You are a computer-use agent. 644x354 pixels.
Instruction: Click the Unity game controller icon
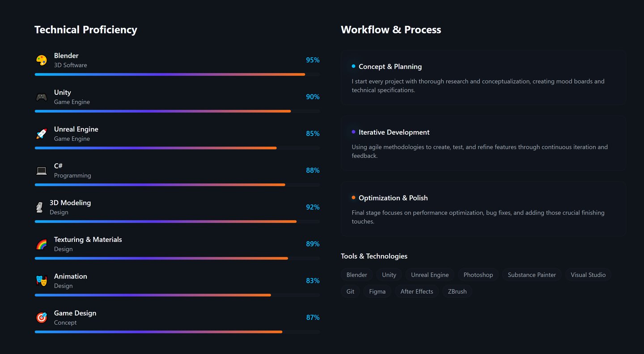coord(42,97)
